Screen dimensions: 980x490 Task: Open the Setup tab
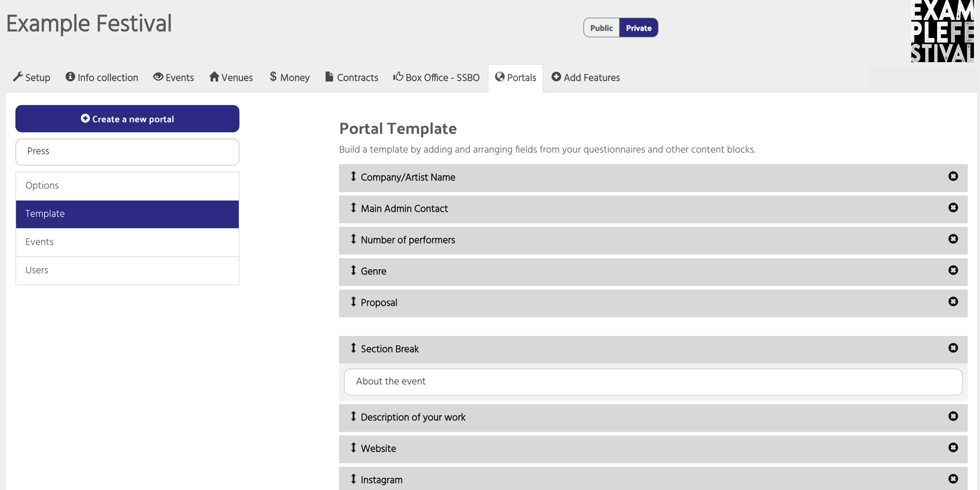(x=32, y=78)
